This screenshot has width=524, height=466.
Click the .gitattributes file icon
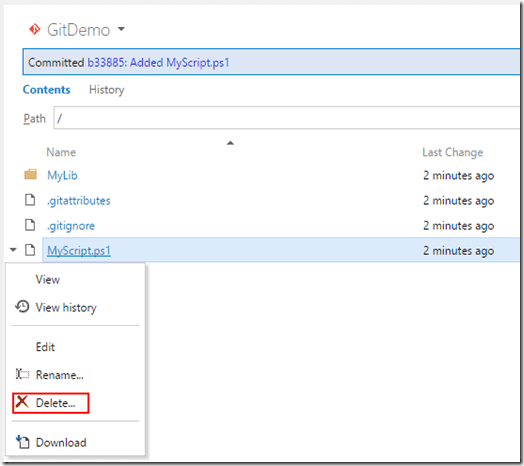pyautogui.click(x=30, y=200)
